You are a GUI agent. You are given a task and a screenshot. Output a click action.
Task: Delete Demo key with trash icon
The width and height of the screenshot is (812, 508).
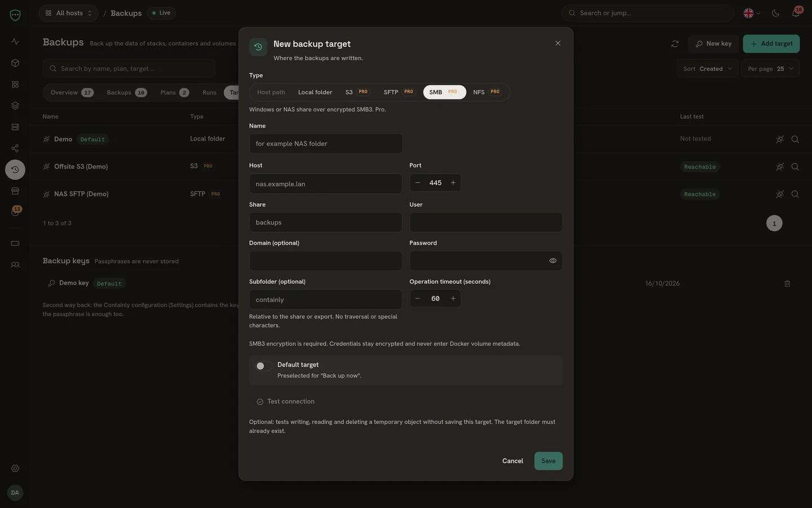(787, 283)
